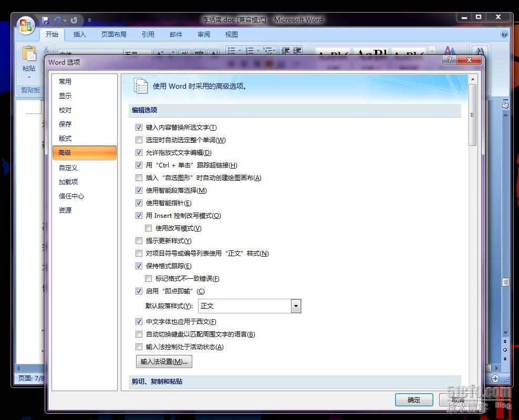Open the Undo history dropdown arrow
This screenshot has height=420, width=519.
tap(65, 21)
